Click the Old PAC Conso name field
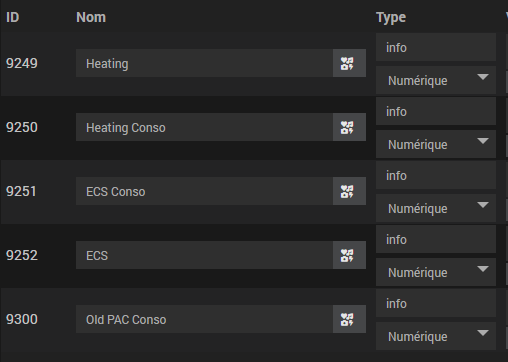 (x=204, y=319)
